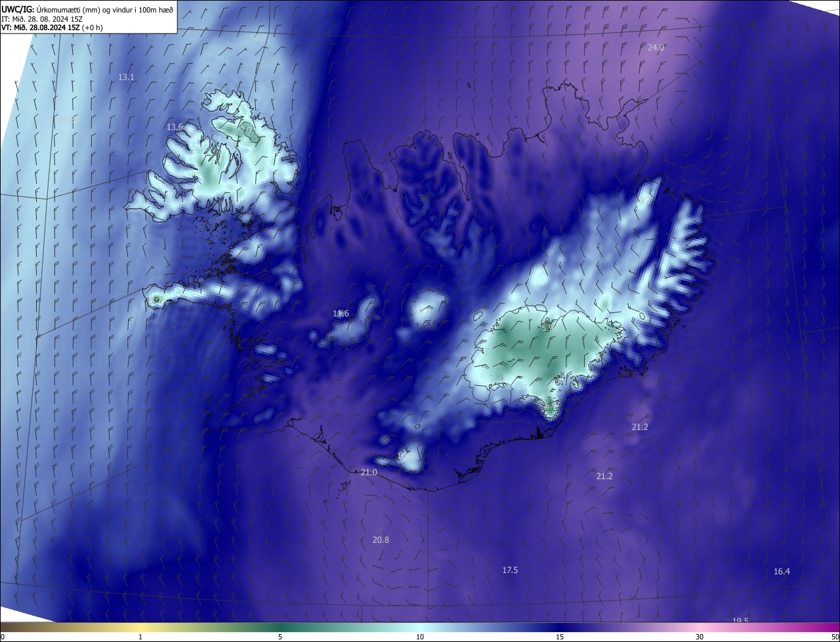The width and height of the screenshot is (840, 642).
Task: Click the 13.1 value label on map
Action: click(x=126, y=77)
